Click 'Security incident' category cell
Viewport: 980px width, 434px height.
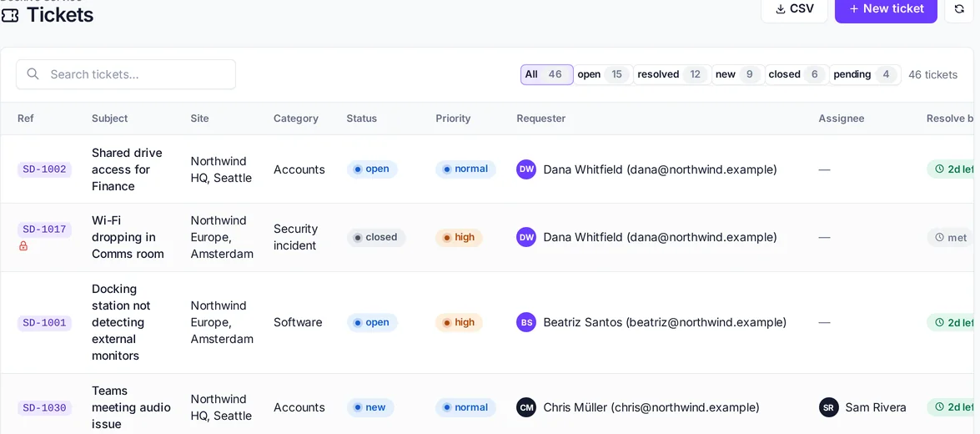point(295,238)
